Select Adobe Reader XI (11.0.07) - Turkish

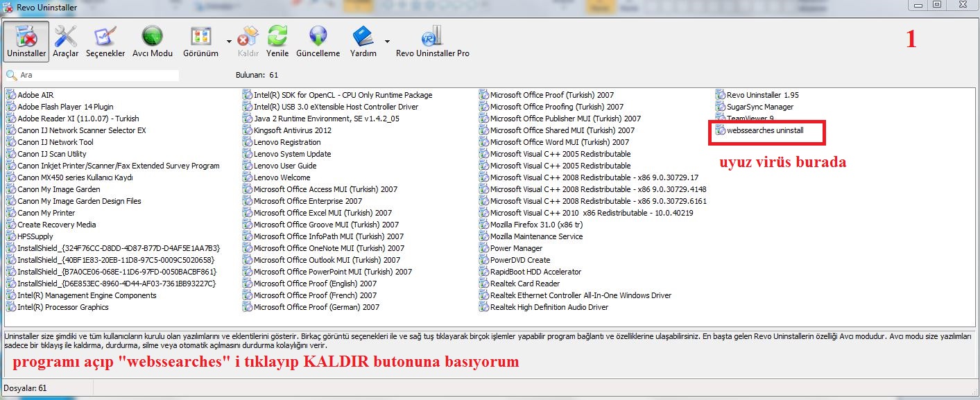pyautogui.click(x=73, y=119)
